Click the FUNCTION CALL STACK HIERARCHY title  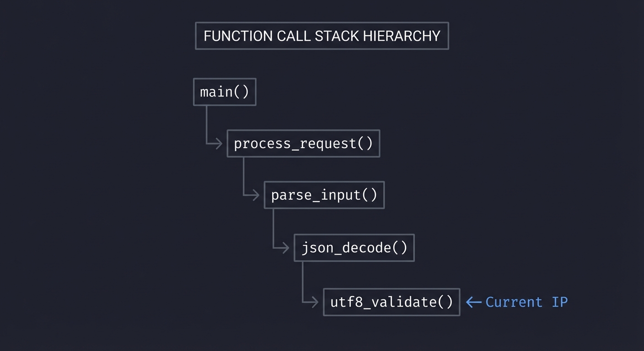coord(322,36)
